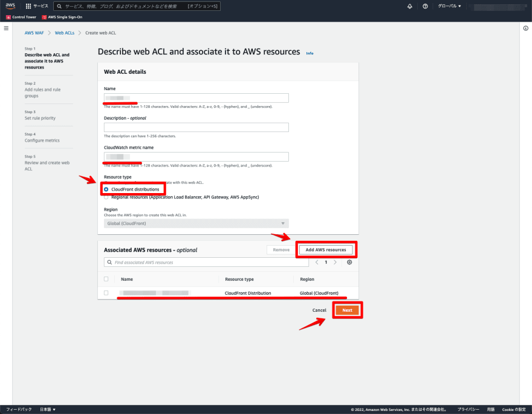The height and width of the screenshot is (414, 532).
Task: Go to previous page of associated resources
Action: pos(317,262)
